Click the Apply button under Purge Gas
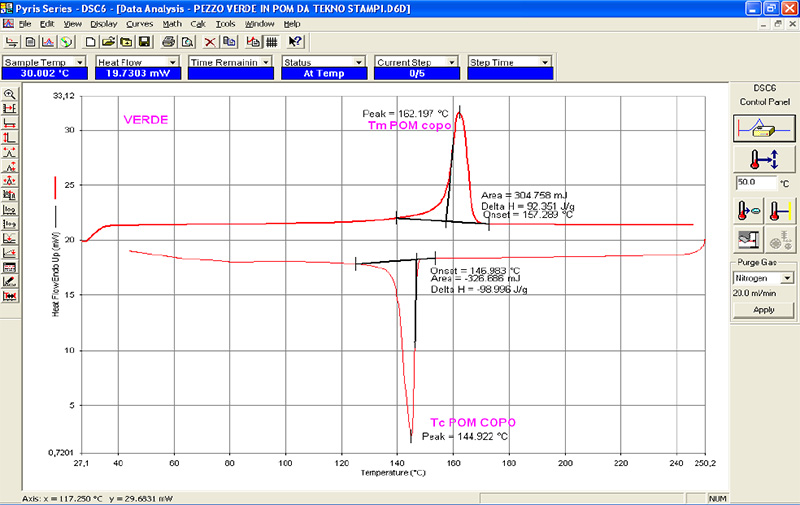The image size is (800, 505). pyautogui.click(x=763, y=310)
